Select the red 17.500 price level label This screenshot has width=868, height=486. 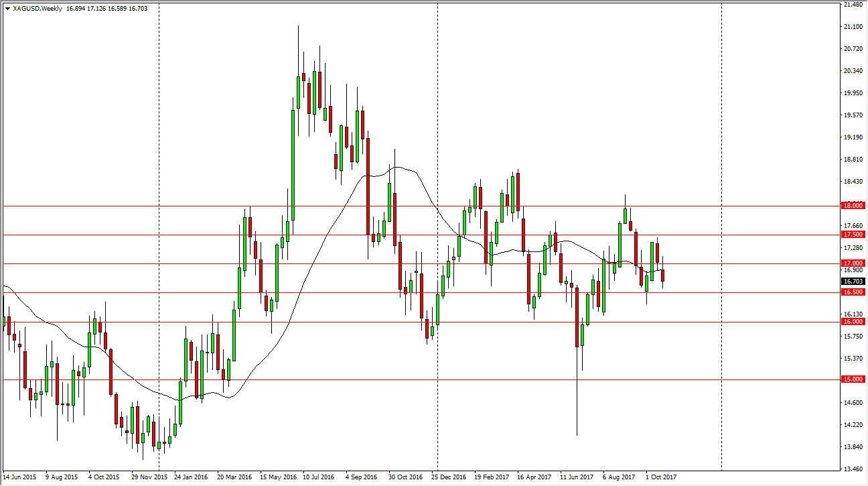(853, 235)
